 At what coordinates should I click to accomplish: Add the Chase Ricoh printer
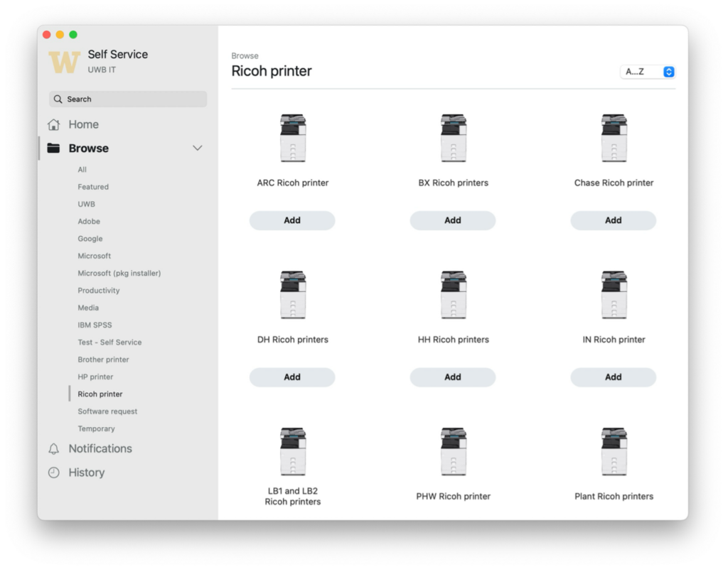coord(614,220)
